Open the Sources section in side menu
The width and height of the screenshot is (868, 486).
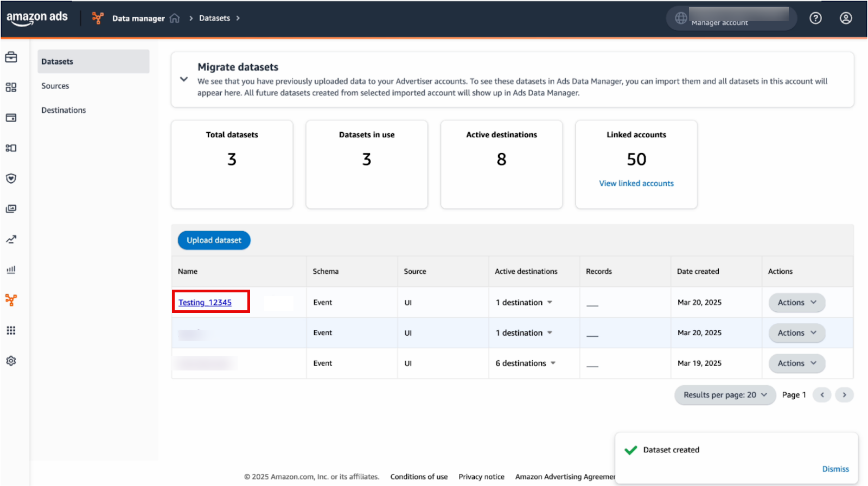pyautogui.click(x=55, y=86)
